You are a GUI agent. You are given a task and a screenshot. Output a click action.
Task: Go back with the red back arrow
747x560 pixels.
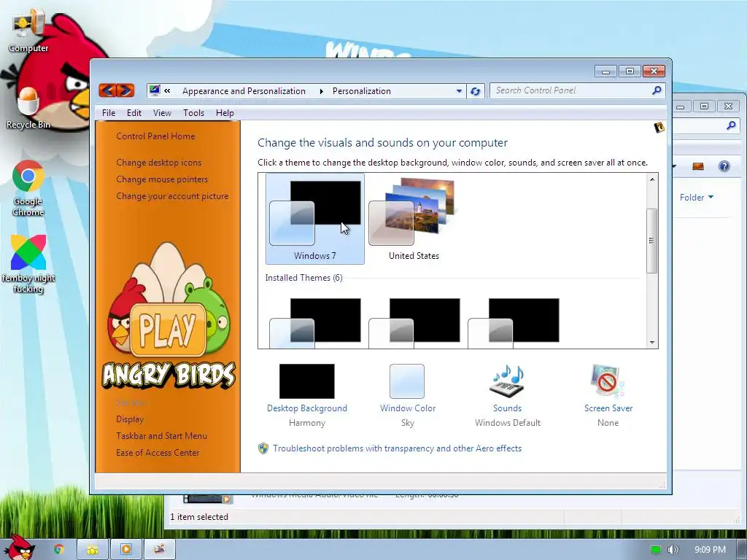pos(108,90)
